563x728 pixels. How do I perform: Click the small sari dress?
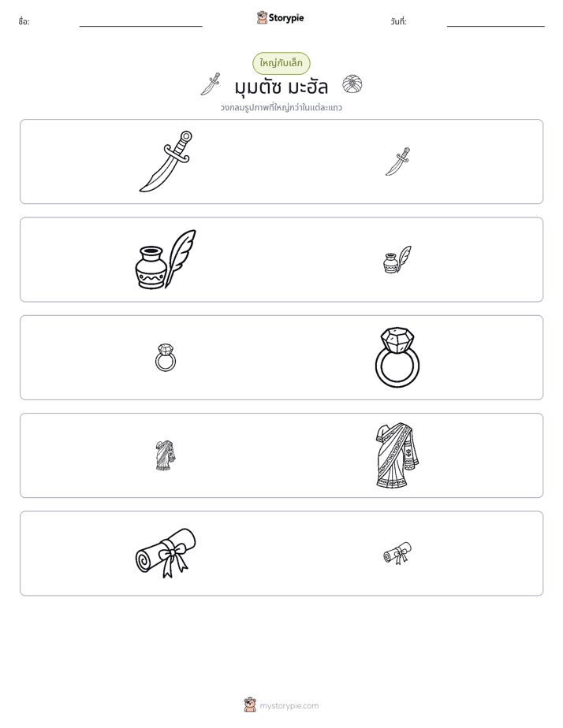click(166, 455)
